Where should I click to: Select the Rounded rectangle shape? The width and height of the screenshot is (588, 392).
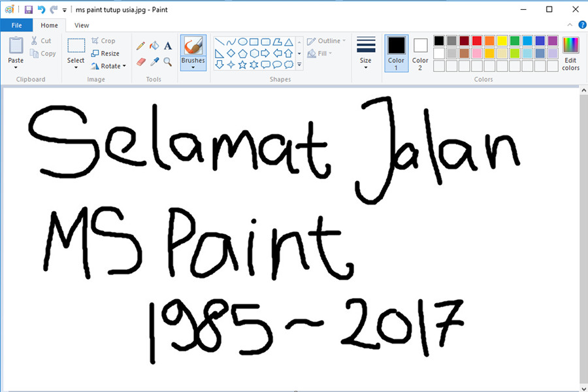(x=265, y=42)
